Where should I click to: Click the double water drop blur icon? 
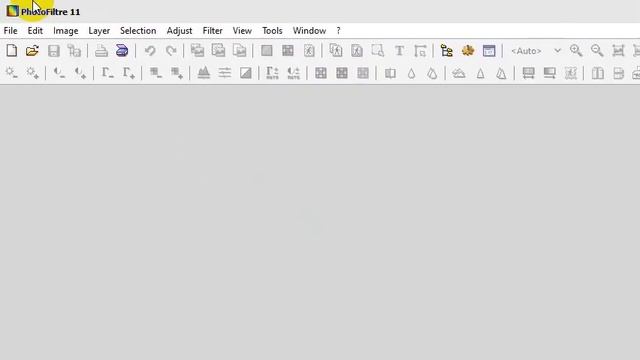pos(432,73)
